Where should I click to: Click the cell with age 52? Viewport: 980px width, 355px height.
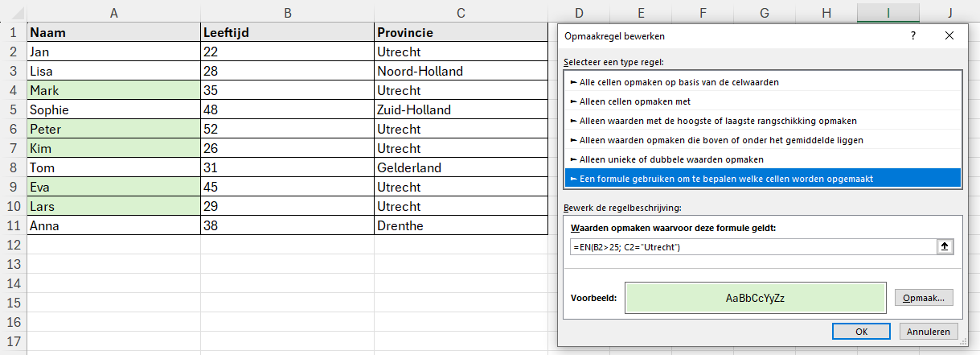(287, 130)
